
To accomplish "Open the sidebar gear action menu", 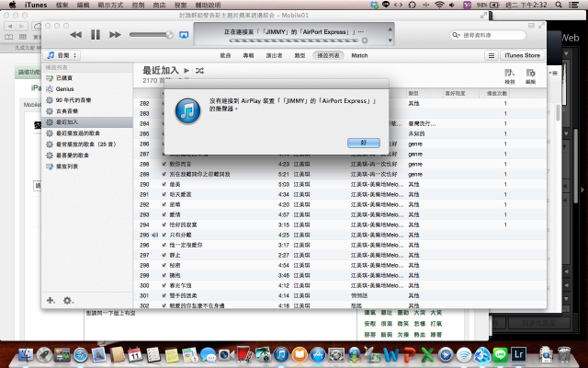I will click(x=68, y=301).
